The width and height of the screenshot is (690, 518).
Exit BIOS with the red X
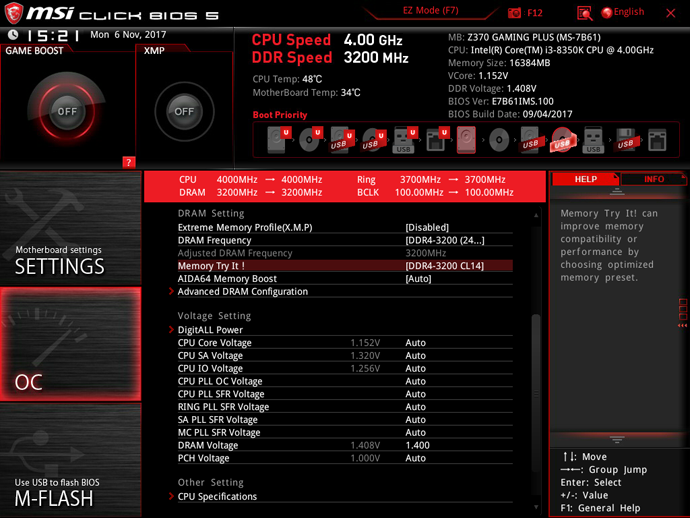pos(670,13)
